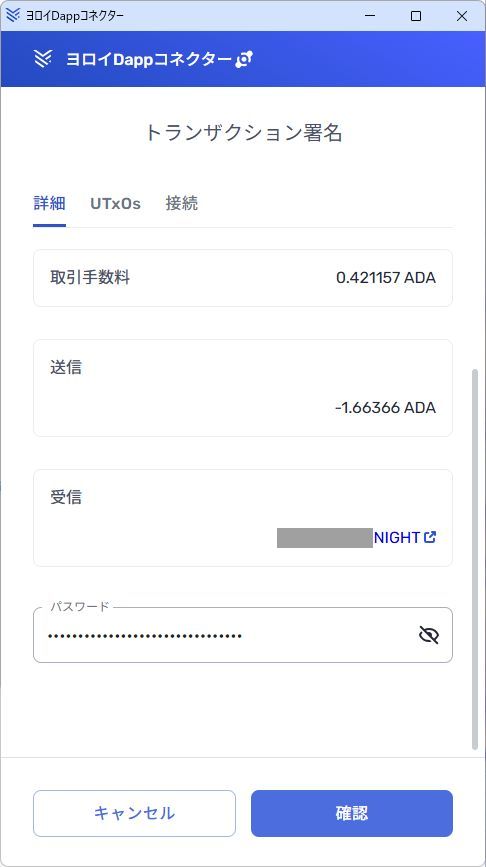This screenshot has width=486, height=867.
Task: Open the NIGHT token external link icon
Action: click(x=430, y=537)
